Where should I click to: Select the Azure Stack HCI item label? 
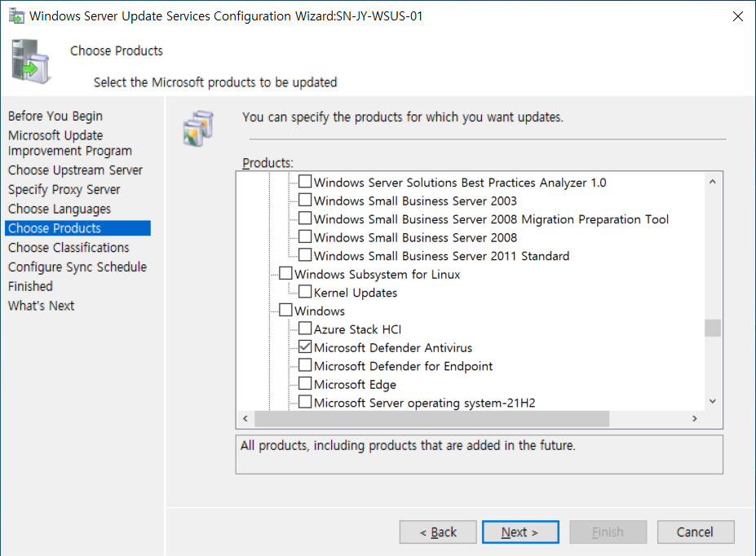(x=357, y=329)
